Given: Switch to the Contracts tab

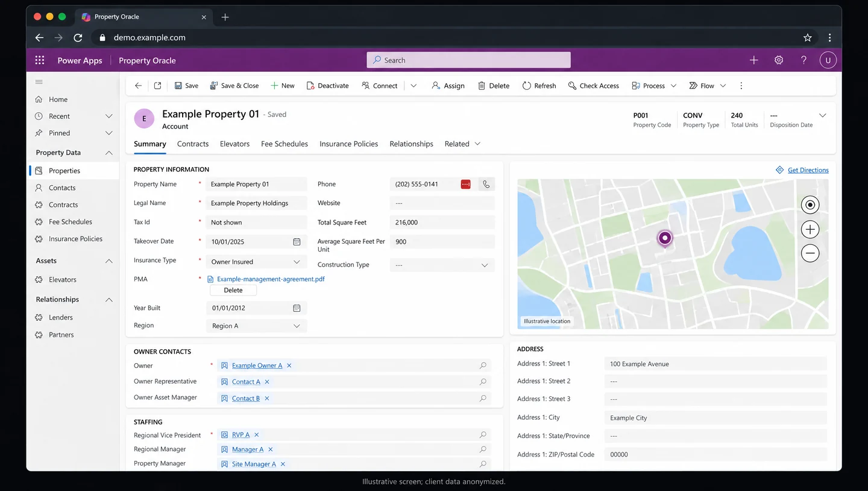Looking at the screenshot, I should (193, 144).
